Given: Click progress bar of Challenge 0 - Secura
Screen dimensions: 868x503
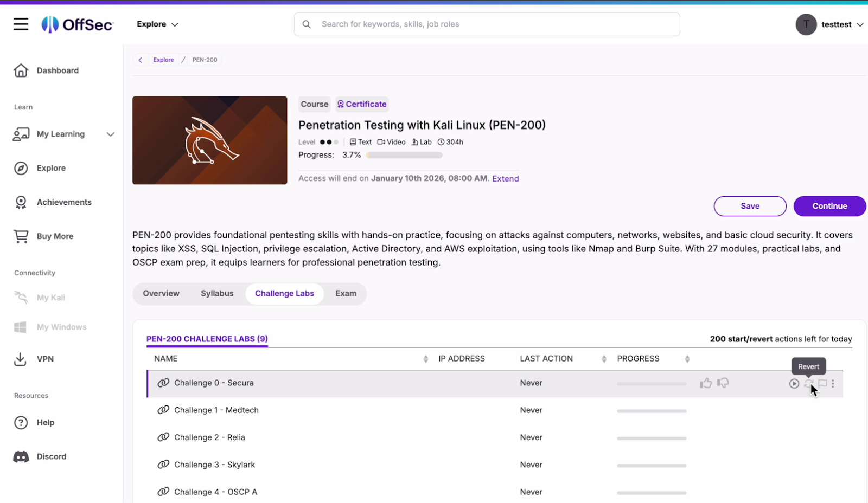Looking at the screenshot, I should pyautogui.click(x=652, y=384).
